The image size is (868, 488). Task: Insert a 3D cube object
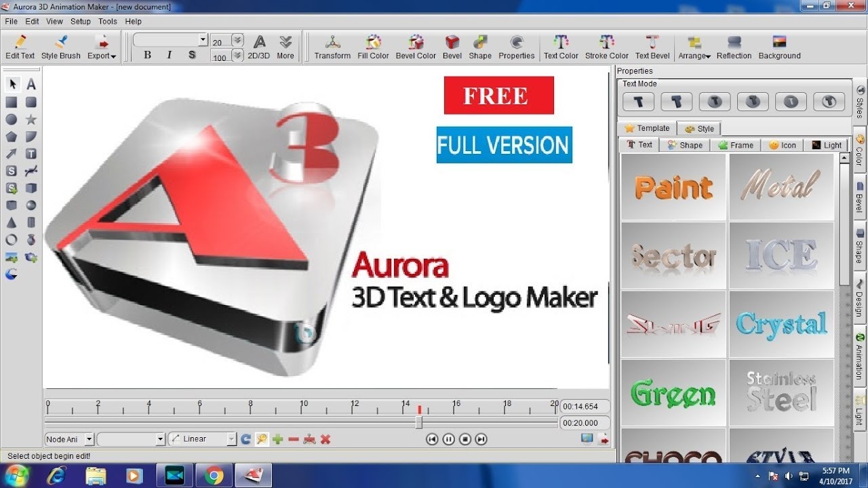31,188
